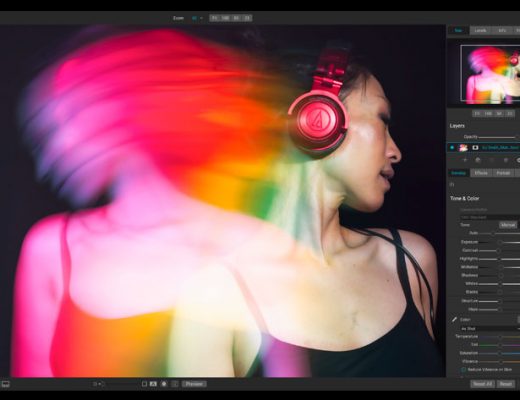The height and width of the screenshot is (400, 520).
Task: Click the thumbnail size control in bottom bar
Action: click(x=99, y=384)
